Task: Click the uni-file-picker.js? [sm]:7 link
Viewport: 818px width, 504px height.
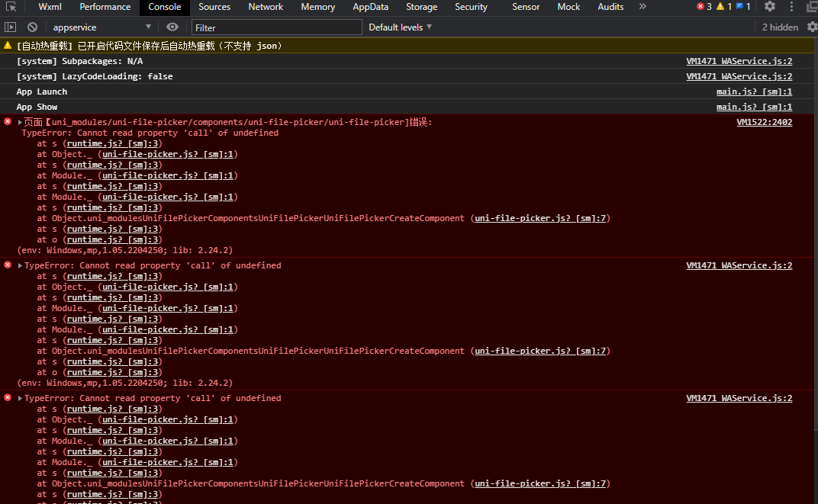Action: 541,218
